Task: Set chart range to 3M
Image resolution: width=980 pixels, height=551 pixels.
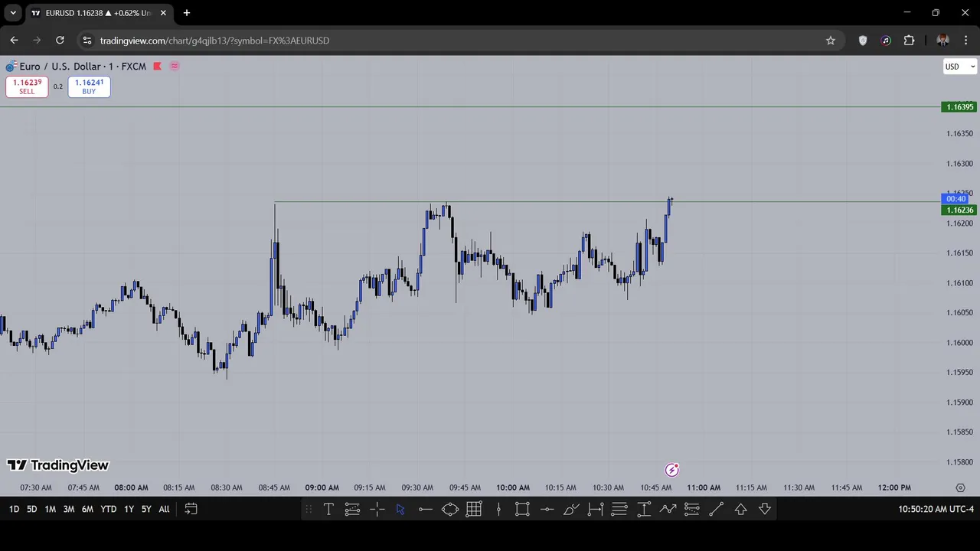Action: [69, 509]
